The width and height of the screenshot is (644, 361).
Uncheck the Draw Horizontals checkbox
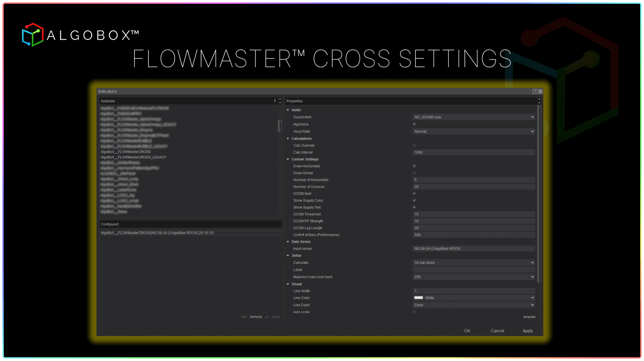coord(414,166)
